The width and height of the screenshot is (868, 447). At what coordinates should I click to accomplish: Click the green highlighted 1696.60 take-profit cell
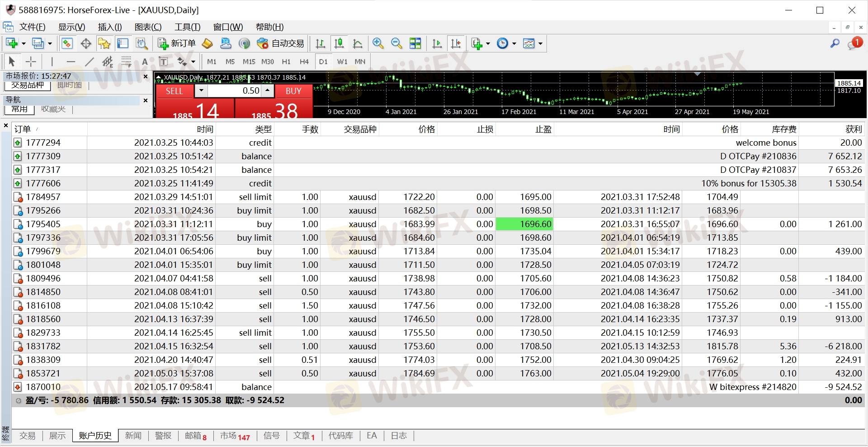pos(524,224)
